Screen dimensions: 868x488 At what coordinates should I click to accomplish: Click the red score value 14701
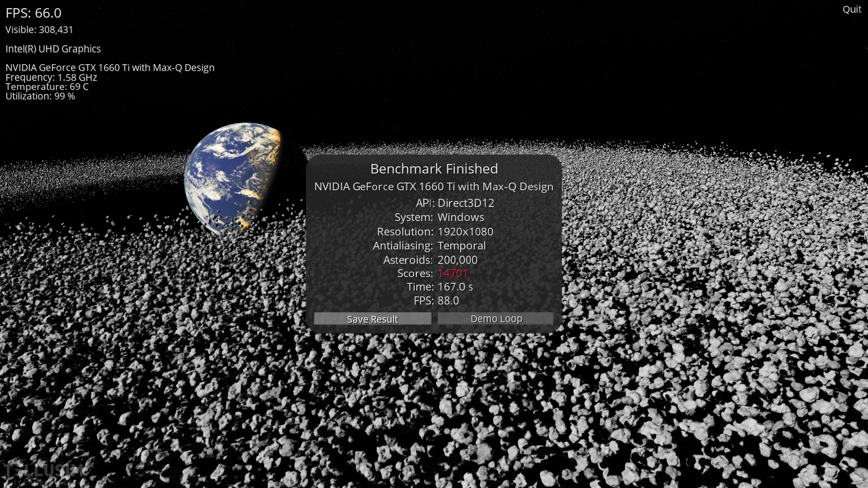(x=453, y=273)
